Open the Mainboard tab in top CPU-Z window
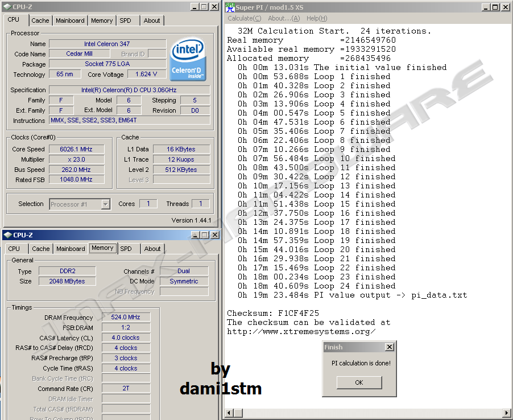Viewport: 513px width, 420px height. [x=70, y=20]
